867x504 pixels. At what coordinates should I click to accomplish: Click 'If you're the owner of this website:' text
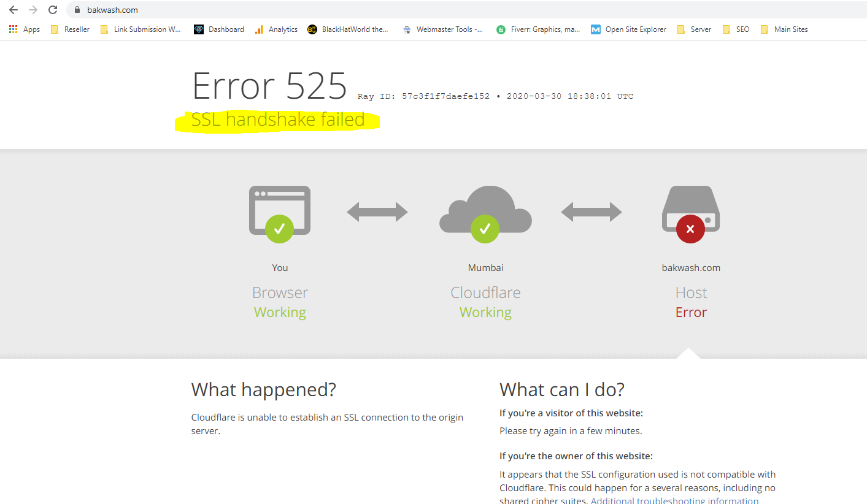coord(576,456)
